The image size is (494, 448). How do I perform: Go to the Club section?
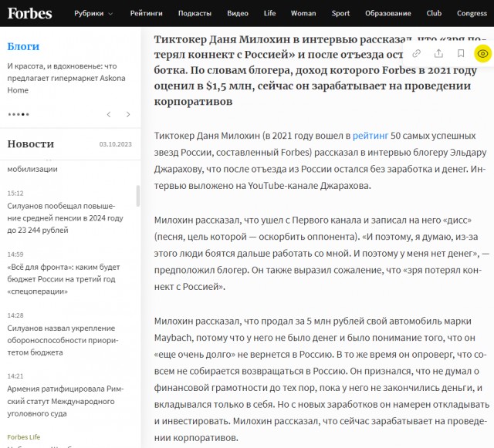pos(434,13)
